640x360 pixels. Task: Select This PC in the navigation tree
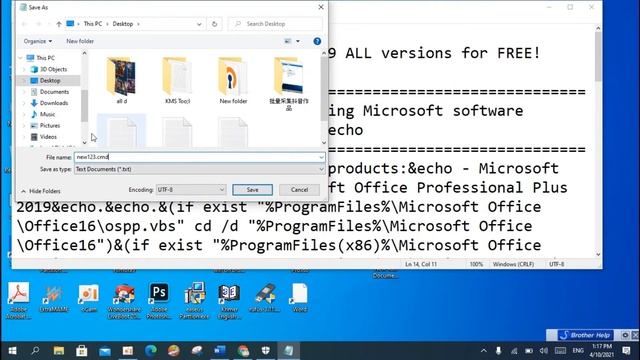coord(45,58)
